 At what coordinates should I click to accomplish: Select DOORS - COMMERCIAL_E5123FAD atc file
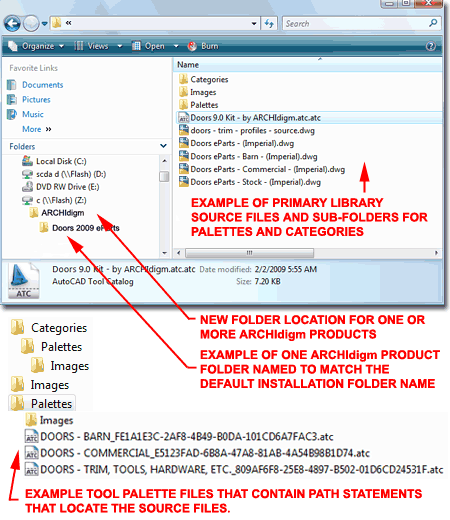point(205,453)
